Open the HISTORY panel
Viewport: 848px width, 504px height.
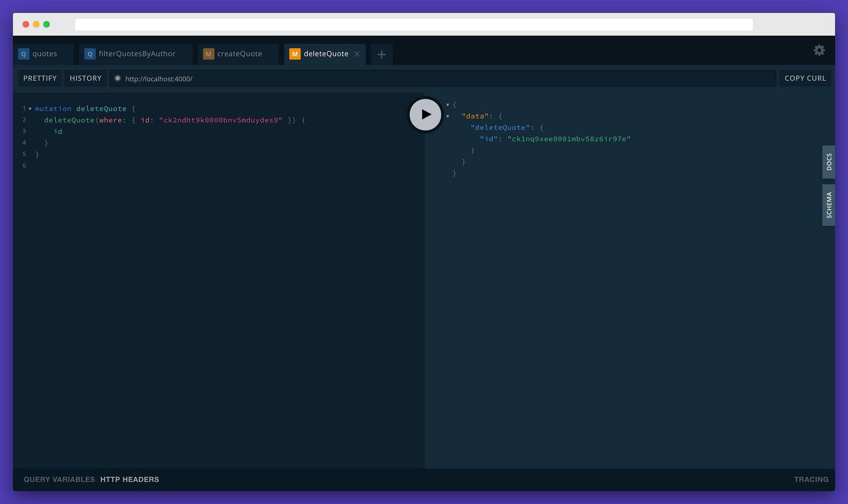click(85, 78)
